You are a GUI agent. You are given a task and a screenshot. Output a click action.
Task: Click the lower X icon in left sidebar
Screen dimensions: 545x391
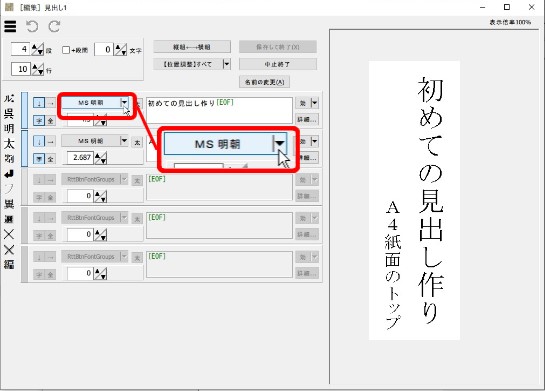click(x=9, y=250)
